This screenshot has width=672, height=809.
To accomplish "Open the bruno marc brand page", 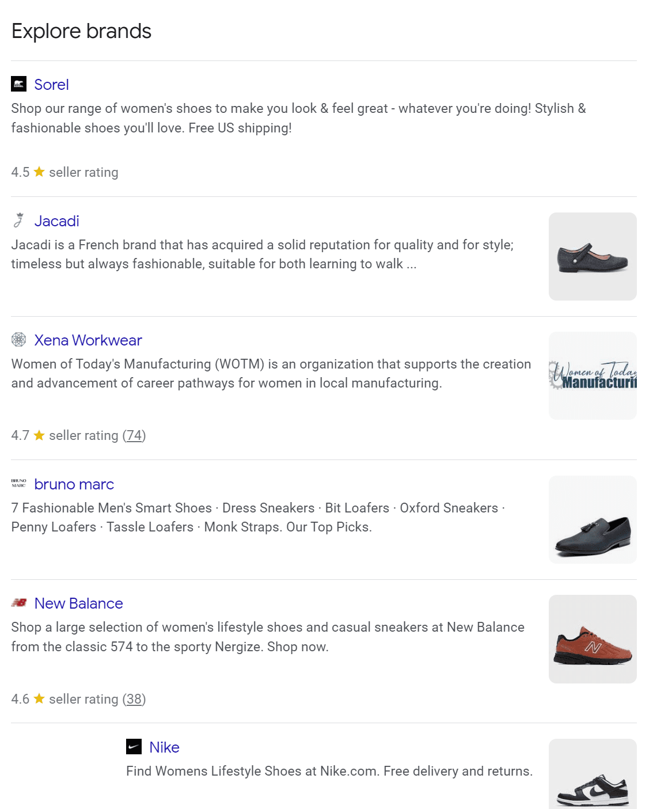I will coord(74,484).
